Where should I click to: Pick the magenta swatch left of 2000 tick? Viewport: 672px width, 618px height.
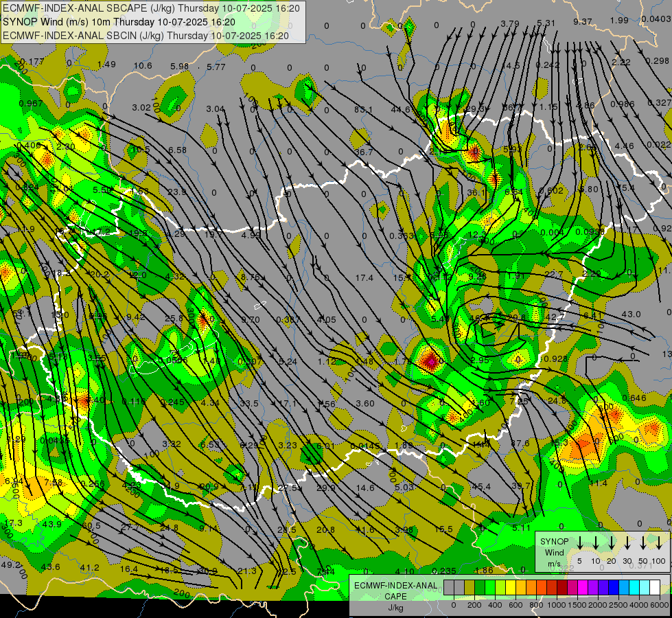(583, 587)
